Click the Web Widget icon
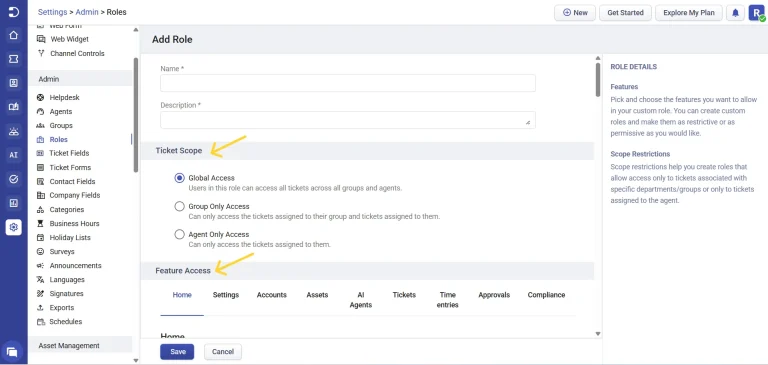Image resolution: width=768 pixels, height=365 pixels. [x=41, y=39]
